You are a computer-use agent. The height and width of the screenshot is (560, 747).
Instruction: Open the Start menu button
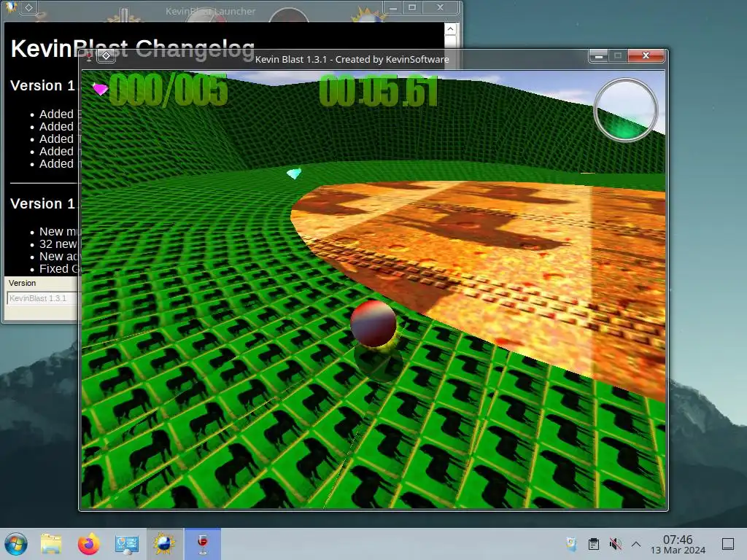tap(16, 544)
